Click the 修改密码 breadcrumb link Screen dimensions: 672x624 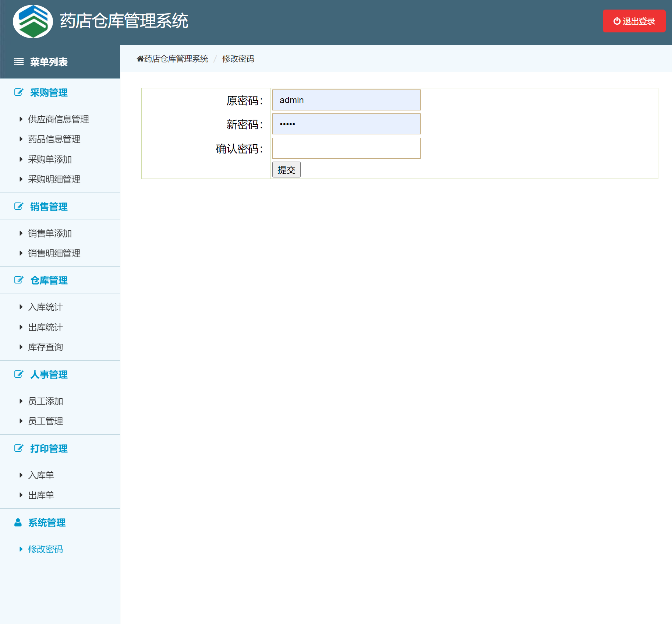[238, 59]
